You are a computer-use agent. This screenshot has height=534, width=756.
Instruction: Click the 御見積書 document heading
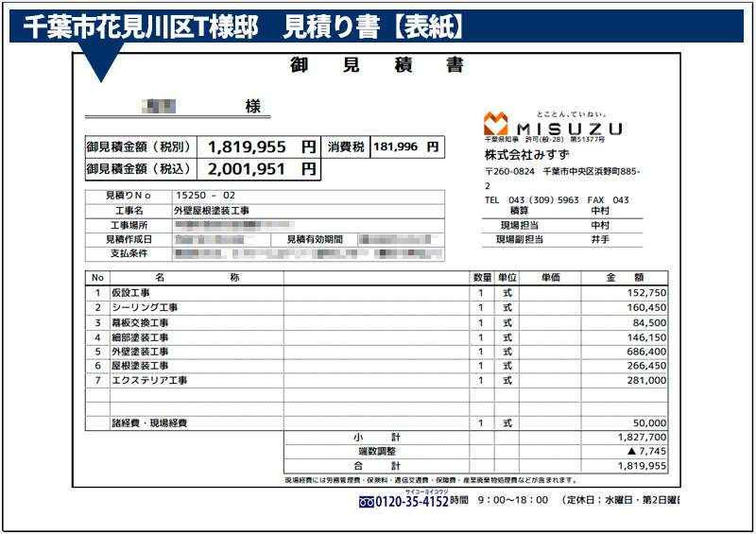376,64
